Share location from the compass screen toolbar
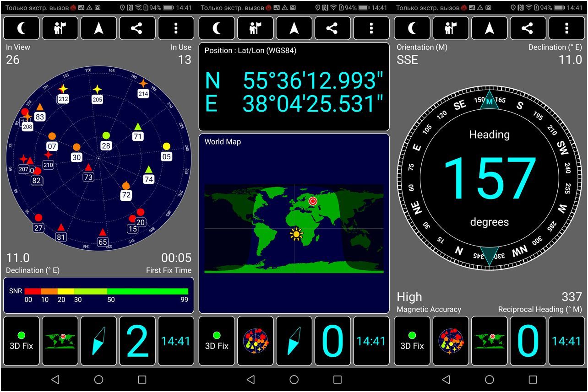Viewport: 588px width, 392px height. (x=528, y=28)
